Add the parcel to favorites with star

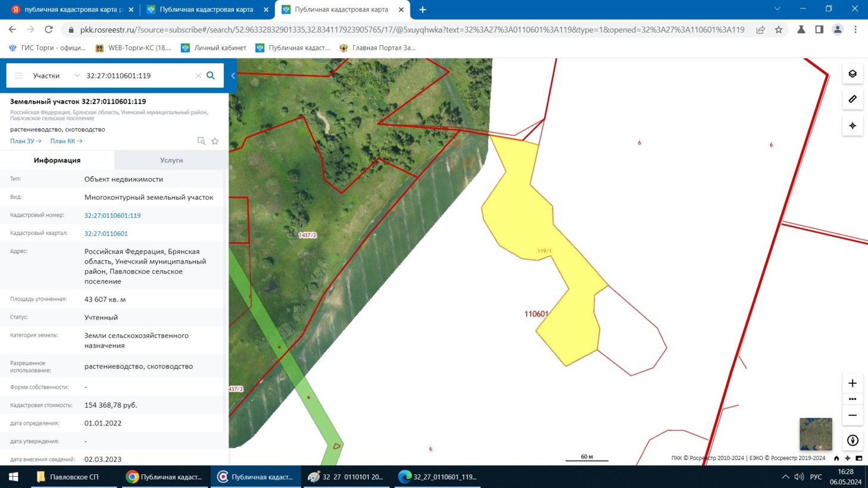pyautogui.click(x=215, y=141)
